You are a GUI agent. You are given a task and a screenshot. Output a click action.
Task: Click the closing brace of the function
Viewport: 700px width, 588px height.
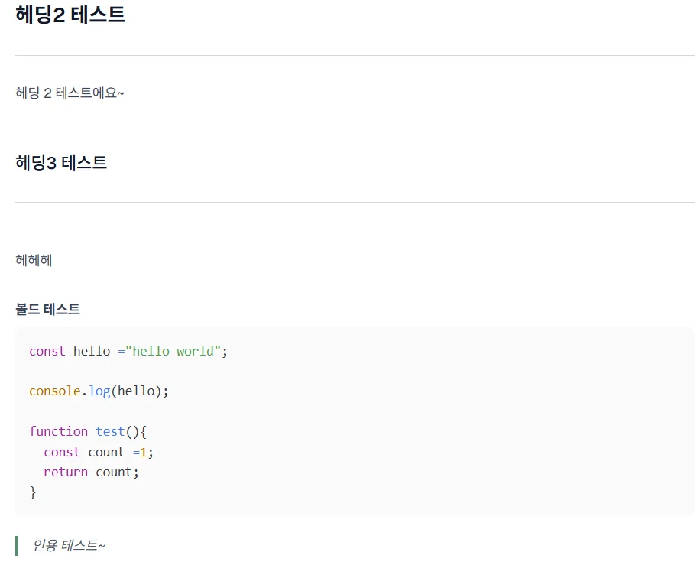[x=33, y=492]
